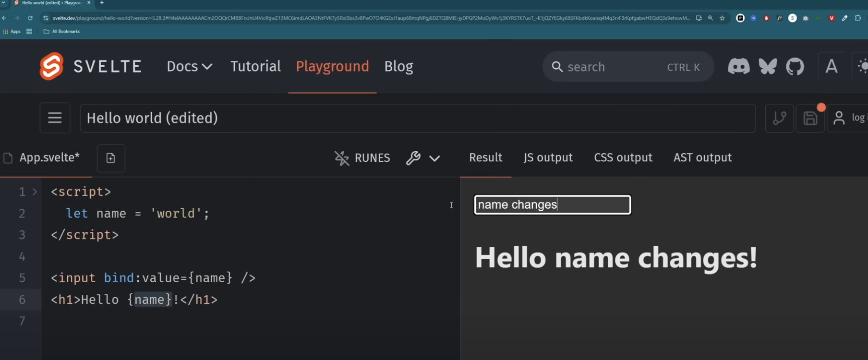Click the browser forward arrow
This screenshot has height=360, width=868.
[x=17, y=18]
